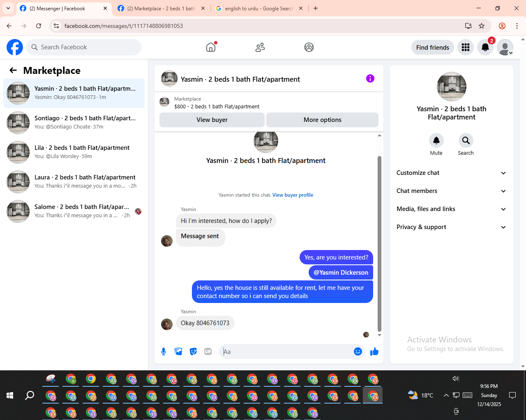The height and width of the screenshot is (420, 526).
Task: Open conversation information purple icon
Action: (370, 78)
